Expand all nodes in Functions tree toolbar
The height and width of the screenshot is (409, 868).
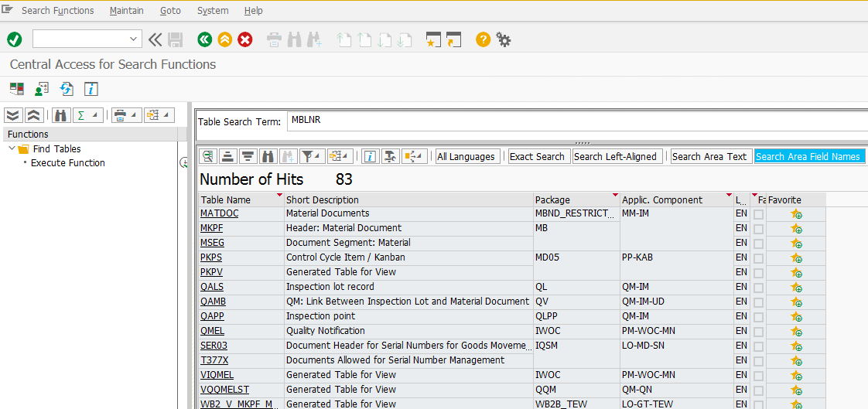pos(13,115)
